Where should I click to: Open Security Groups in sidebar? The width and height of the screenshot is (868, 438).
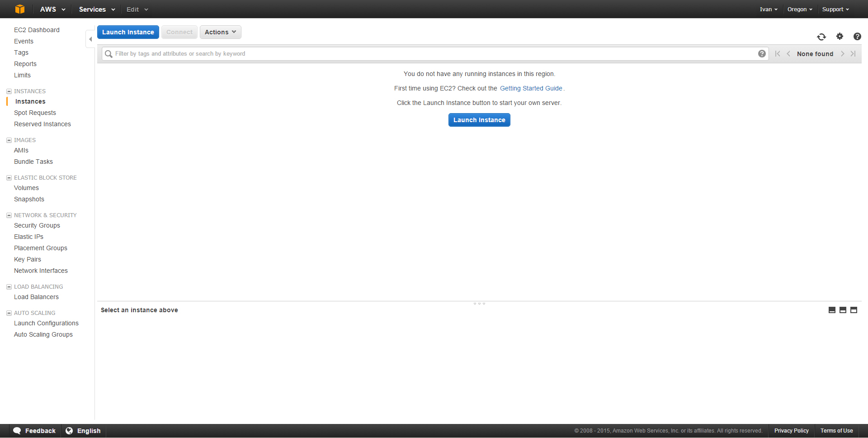[x=37, y=225]
